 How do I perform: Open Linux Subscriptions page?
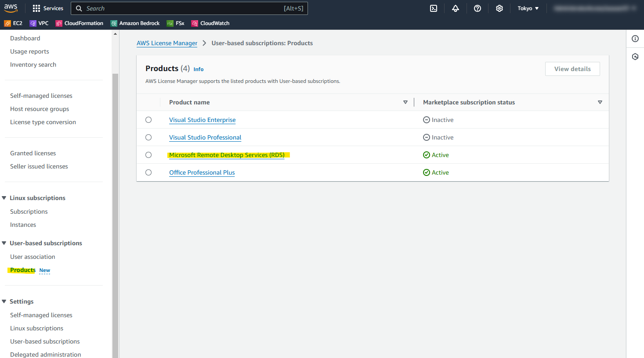coord(29,211)
